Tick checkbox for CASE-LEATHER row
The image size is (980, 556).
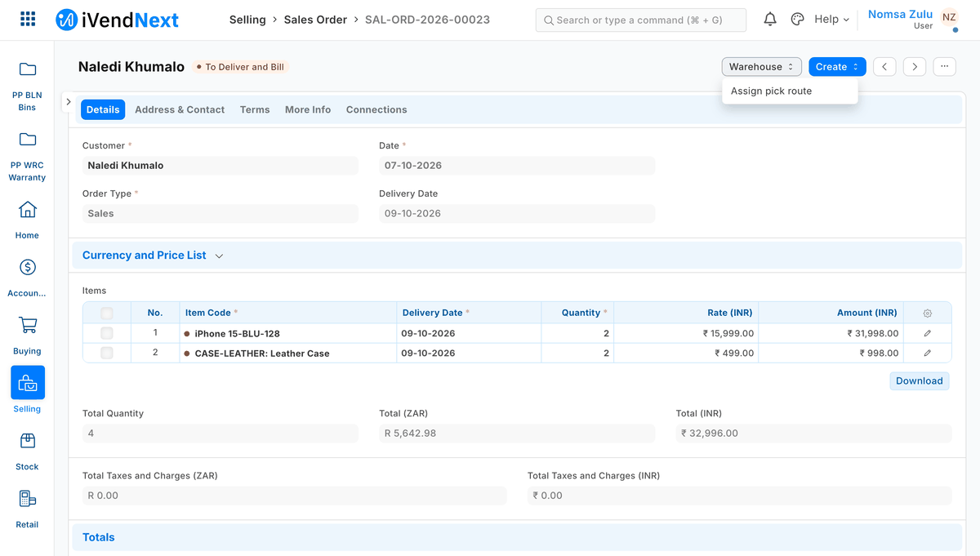[107, 353]
